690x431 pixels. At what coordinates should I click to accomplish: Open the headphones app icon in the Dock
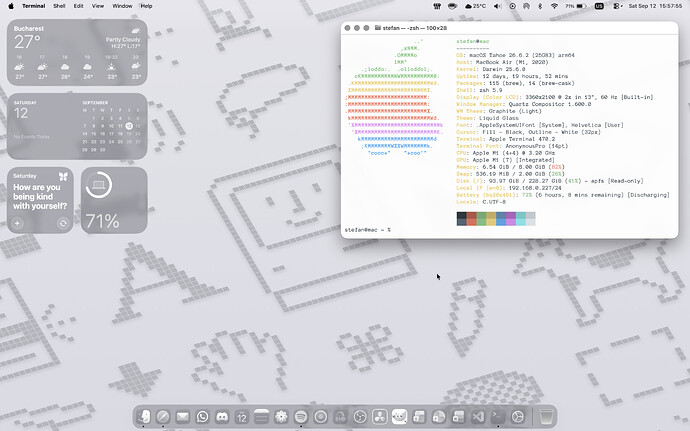340,416
